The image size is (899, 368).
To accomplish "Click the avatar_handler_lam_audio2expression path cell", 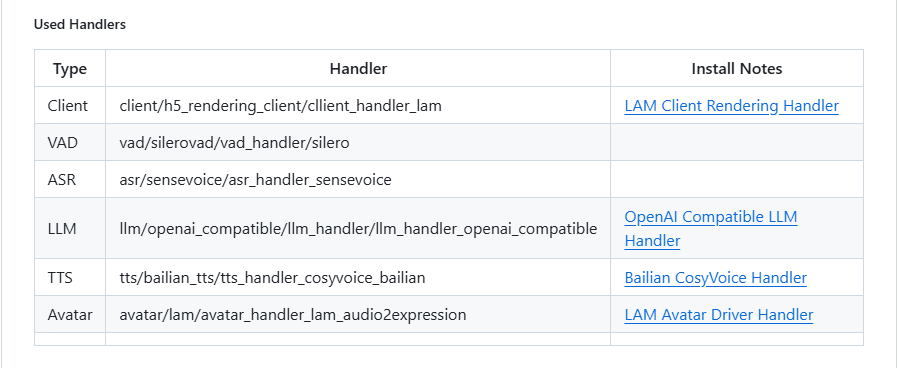I will [x=358, y=315].
